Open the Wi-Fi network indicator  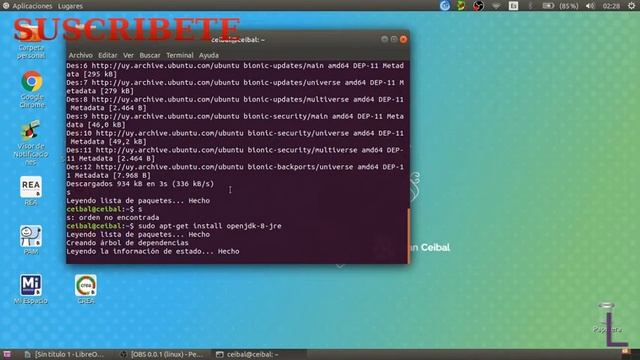[x=496, y=6]
